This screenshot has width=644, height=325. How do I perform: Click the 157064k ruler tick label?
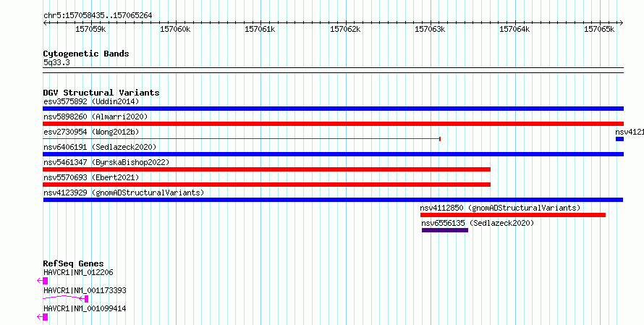click(x=514, y=29)
